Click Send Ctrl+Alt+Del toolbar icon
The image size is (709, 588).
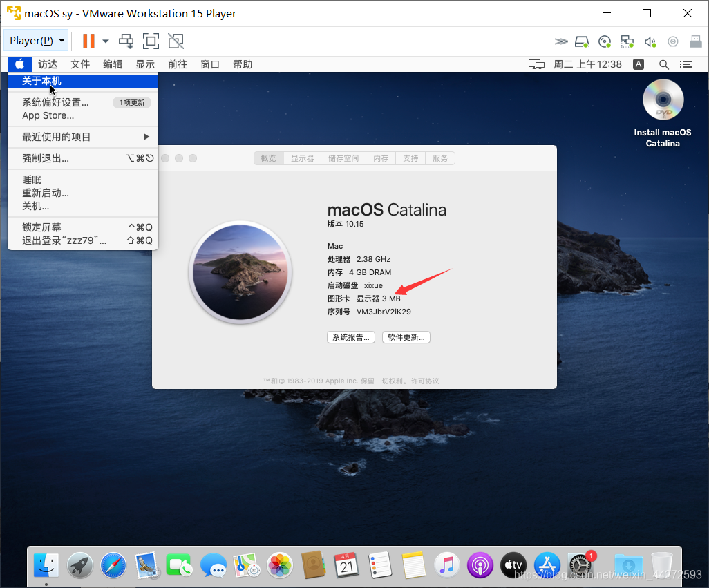pos(126,41)
